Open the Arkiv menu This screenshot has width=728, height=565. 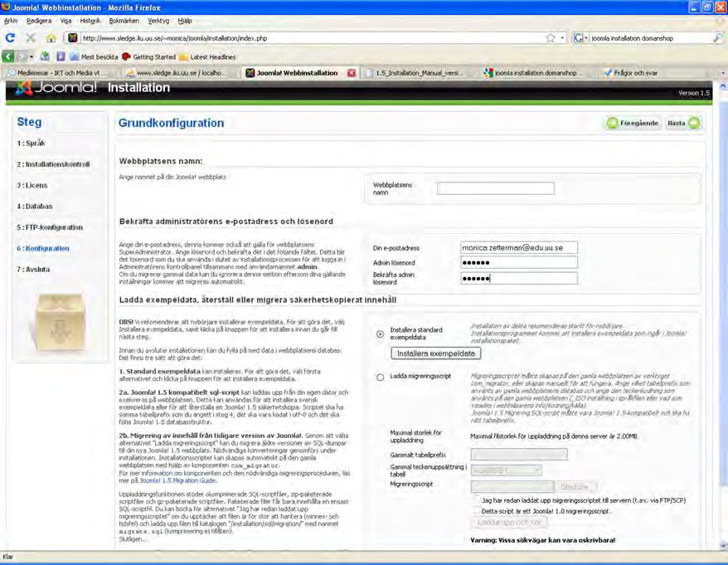11,21
